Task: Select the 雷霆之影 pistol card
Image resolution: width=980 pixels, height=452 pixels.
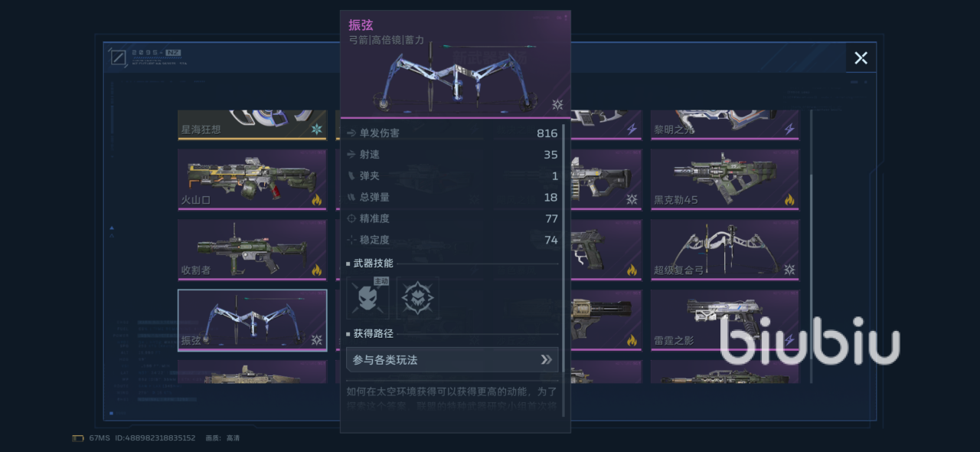Action: coord(725,320)
